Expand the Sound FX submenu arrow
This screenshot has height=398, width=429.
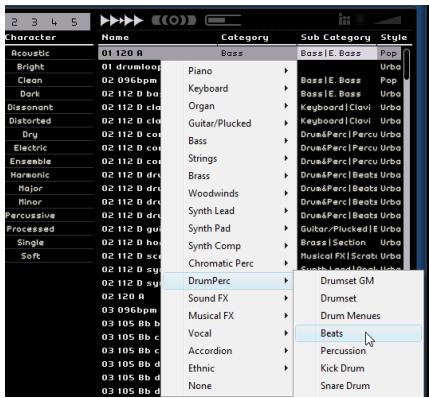coord(286,298)
